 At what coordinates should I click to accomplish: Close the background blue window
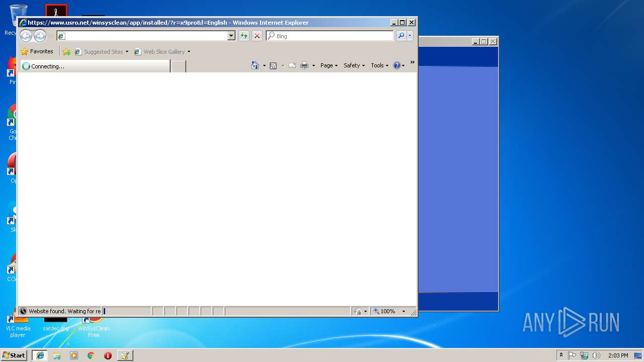coord(493,42)
